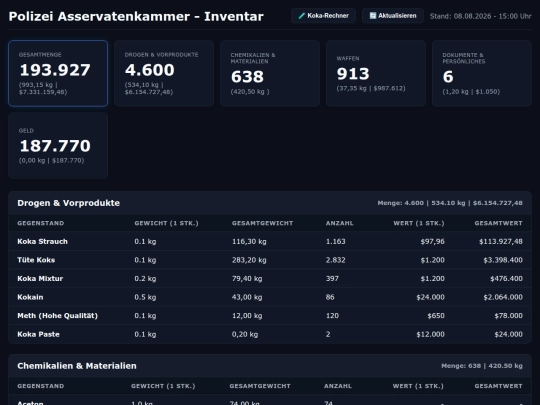This screenshot has width=540, height=405.
Task: Click the pencil icon in Koka-Rechner
Action: tap(302, 16)
